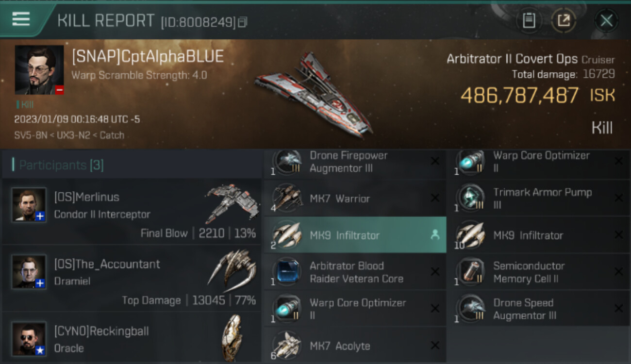631x364 pixels.
Task: Click the share export icon
Action: coord(563,20)
